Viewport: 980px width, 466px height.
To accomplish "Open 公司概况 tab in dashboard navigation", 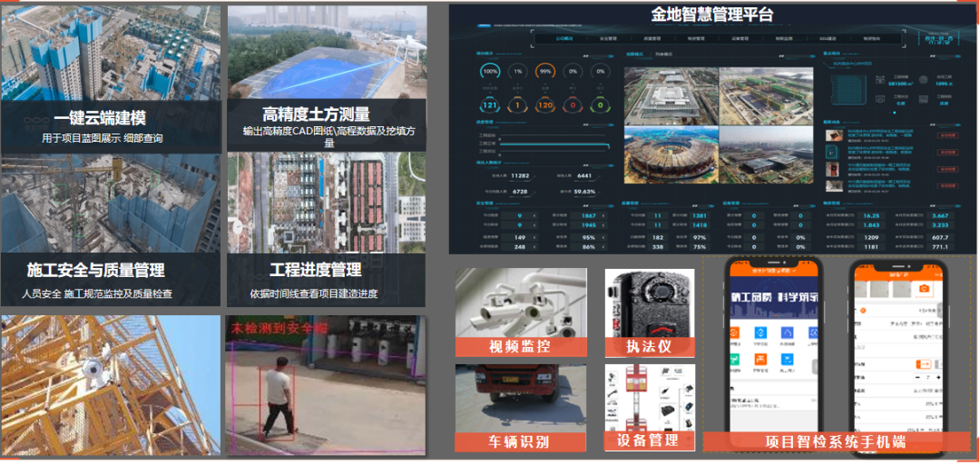I will click(x=564, y=39).
